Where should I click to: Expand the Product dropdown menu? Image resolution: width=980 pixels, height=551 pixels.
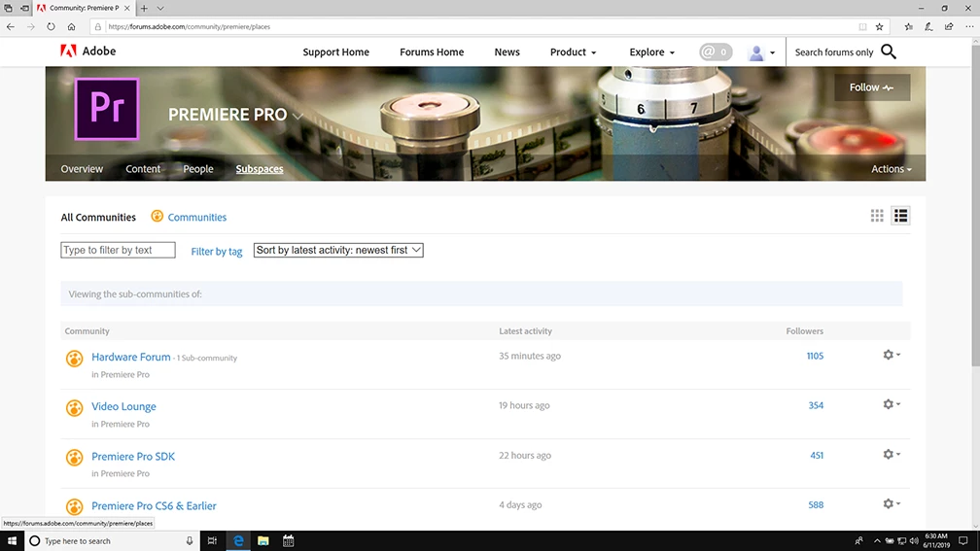[x=574, y=52]
